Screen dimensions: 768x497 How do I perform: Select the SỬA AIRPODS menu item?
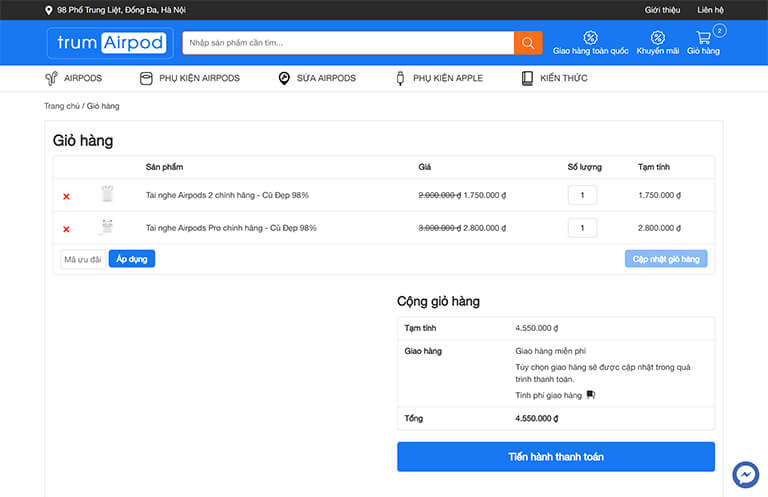(316, 78)
